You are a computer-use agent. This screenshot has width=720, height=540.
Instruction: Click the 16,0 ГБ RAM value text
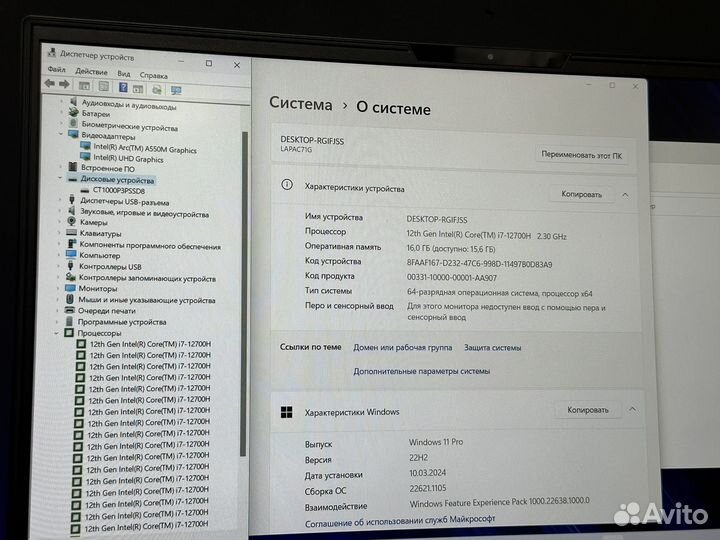click(451, 249)
